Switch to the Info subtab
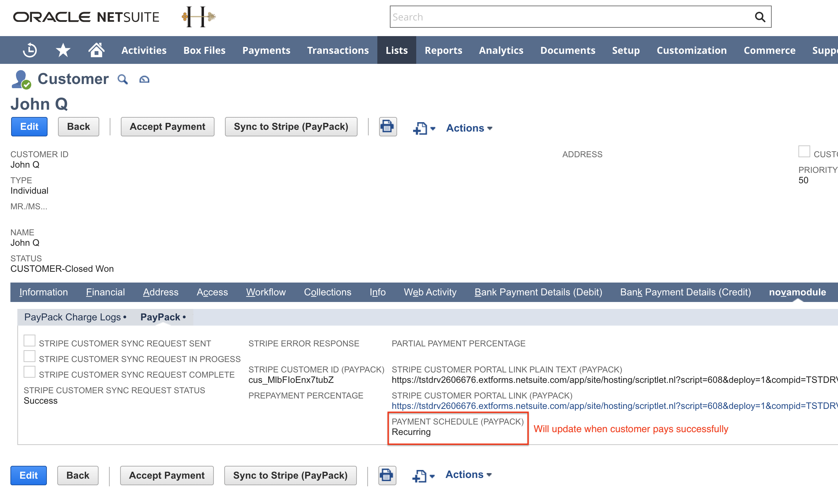 tap(377, 292)
